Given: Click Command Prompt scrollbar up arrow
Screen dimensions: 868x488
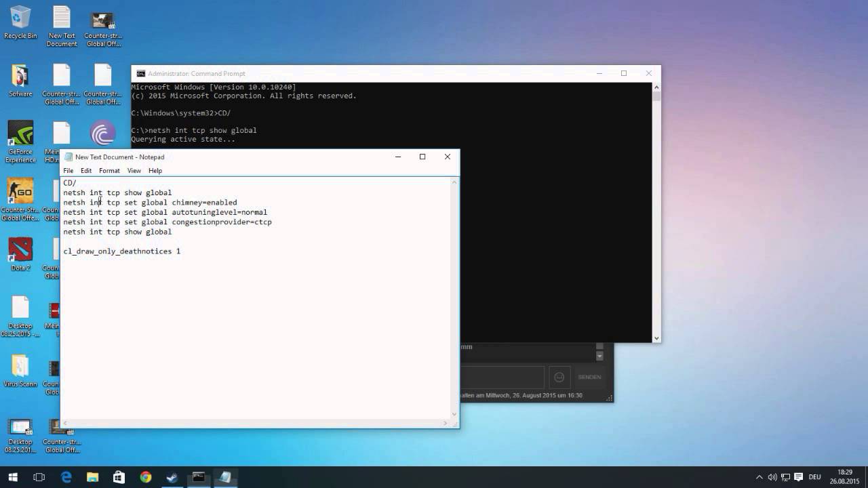Looking at the screenshot, I should click(x=656, y=87).
